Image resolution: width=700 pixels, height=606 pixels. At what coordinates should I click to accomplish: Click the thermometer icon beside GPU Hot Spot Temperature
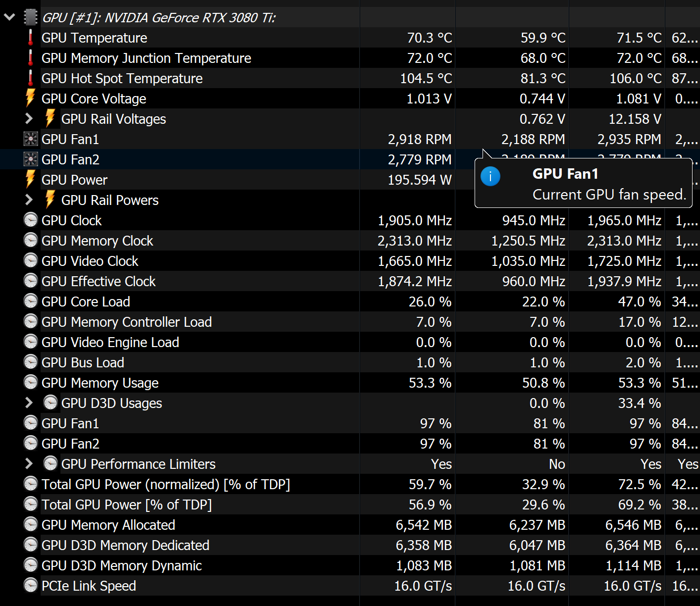[x=31, y=78]
